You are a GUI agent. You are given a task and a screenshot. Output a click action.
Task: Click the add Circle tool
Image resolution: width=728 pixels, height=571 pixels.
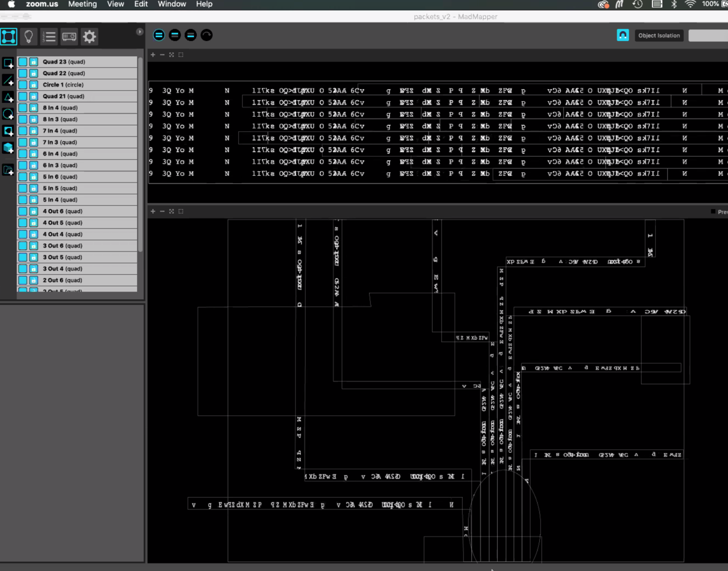point(8,114)
